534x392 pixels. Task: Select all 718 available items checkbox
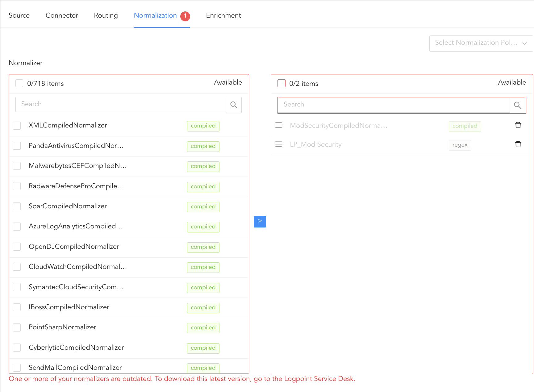click(x=19, y=83)
